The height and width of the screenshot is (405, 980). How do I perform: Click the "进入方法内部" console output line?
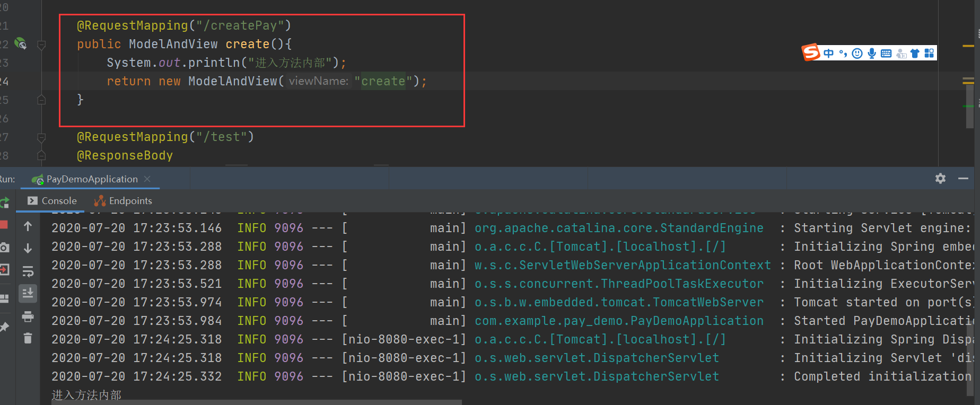pos(86,395)
